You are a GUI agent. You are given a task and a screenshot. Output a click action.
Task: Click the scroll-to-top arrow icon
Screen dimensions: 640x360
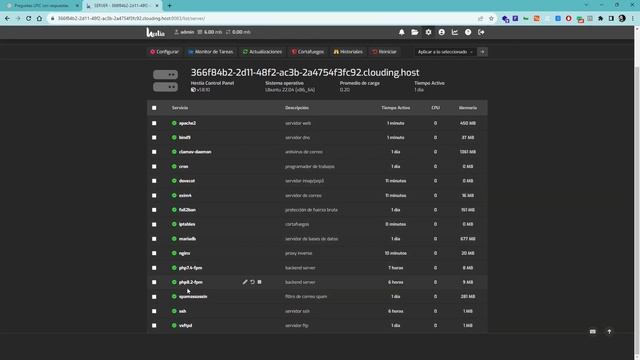click(609, 332)
